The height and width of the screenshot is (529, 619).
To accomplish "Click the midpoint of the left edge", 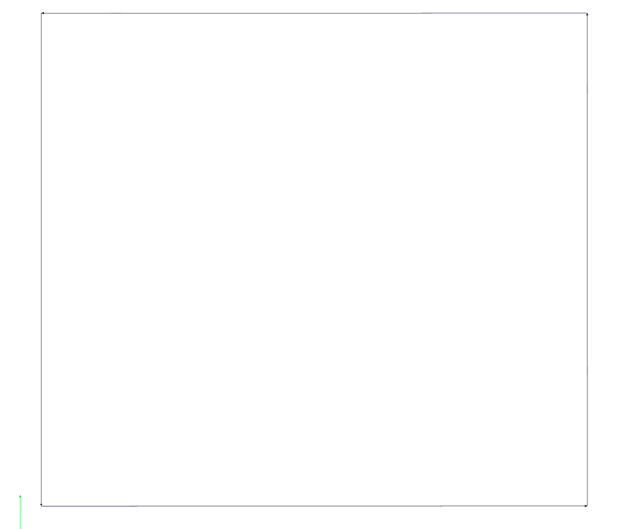I will [x=42, y=259].
